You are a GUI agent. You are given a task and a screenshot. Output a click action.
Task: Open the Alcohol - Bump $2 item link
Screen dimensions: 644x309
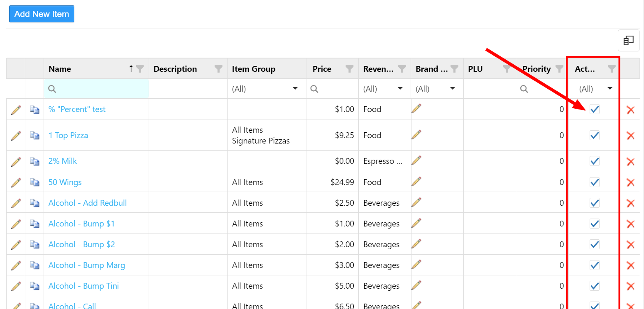coord(81,244)
